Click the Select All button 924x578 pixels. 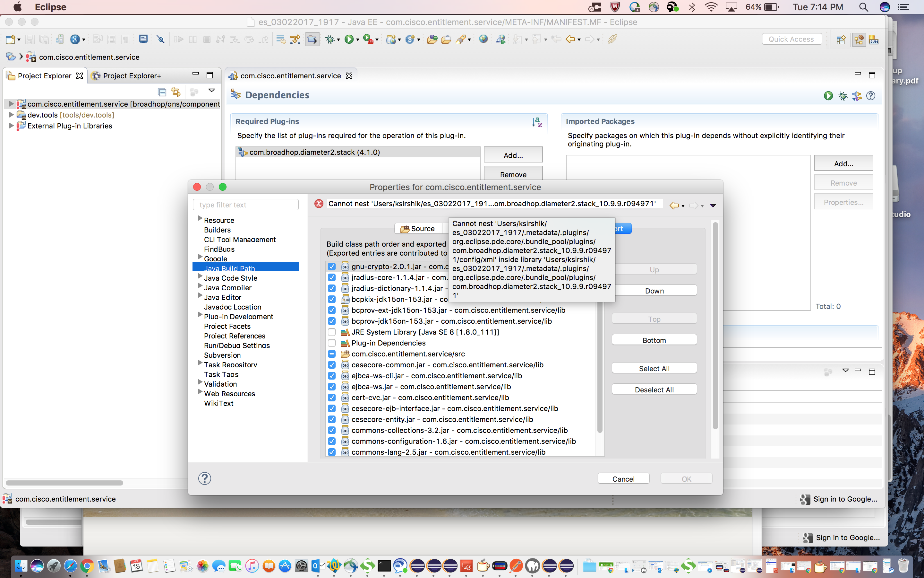click(x=654, y=368)
